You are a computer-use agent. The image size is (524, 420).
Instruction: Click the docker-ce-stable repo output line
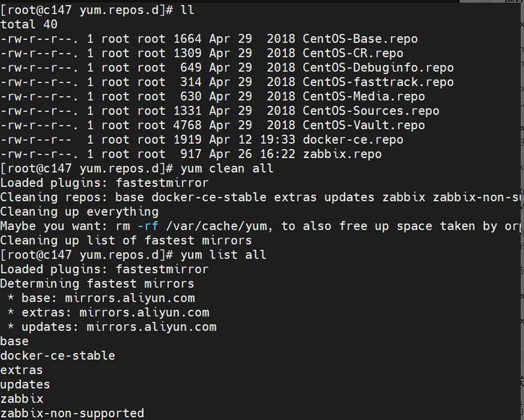click(x=58, y=356)
